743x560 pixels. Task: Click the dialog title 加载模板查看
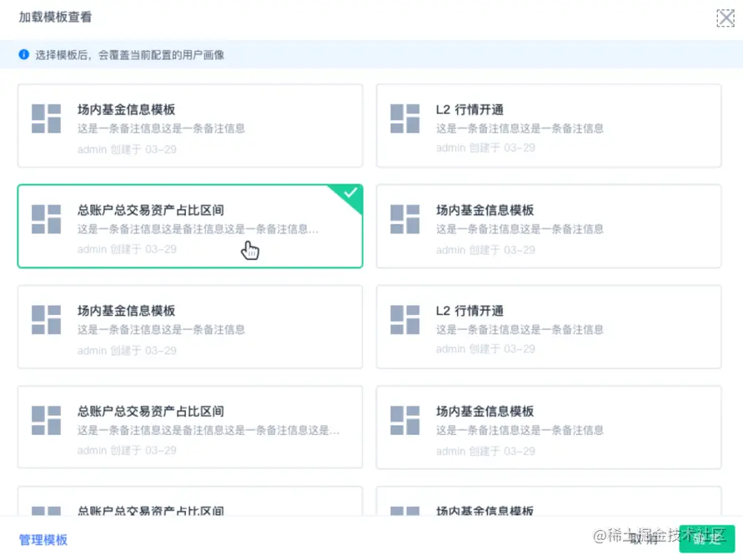[55, 17]
